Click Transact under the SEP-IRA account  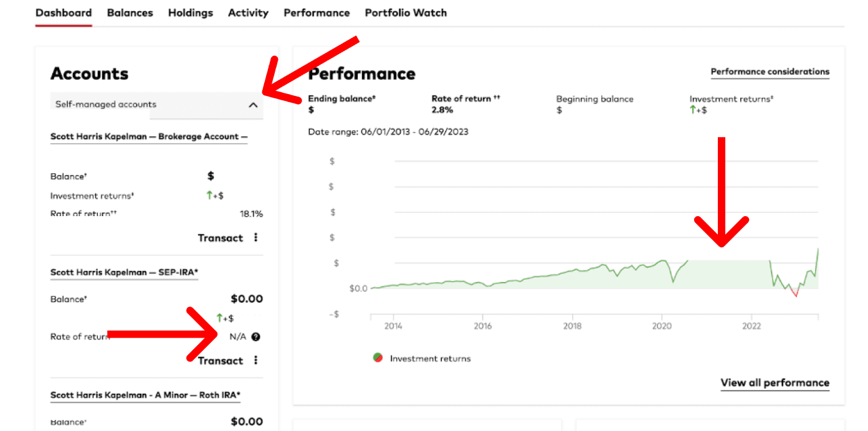coord(220,361)
